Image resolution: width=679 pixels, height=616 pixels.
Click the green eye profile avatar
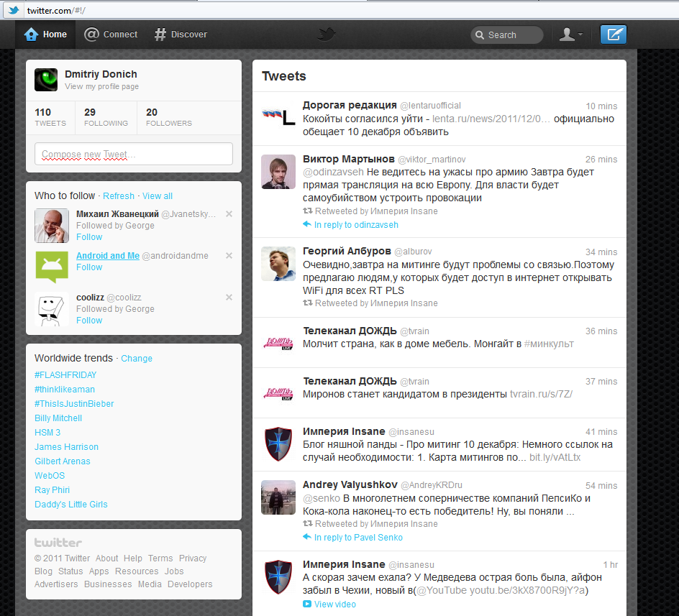point(46,80)
